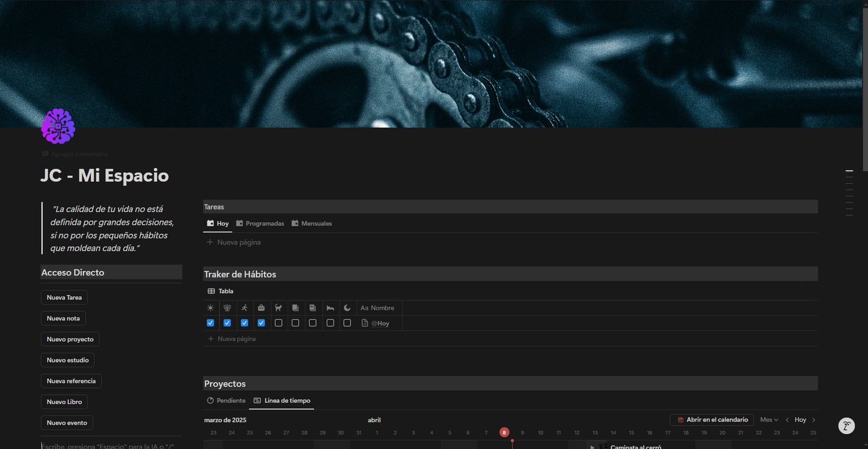Screen dimensions: 868x449
Task: Click the purple brain page icon
Action: [x=58, y=126]
